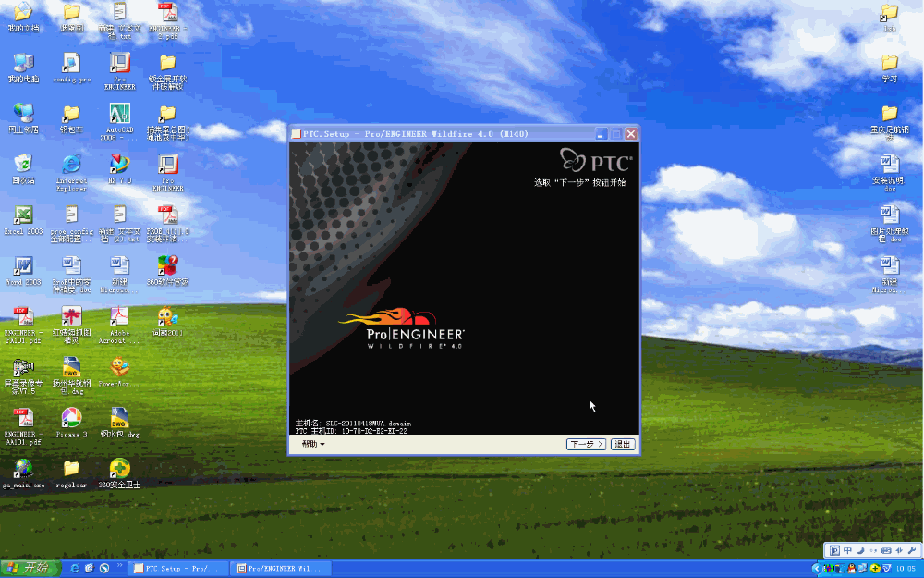924x578 pixels.
Task: Select the 扬州华航钢包.dwg file icon
Action: tap(71, 376)
